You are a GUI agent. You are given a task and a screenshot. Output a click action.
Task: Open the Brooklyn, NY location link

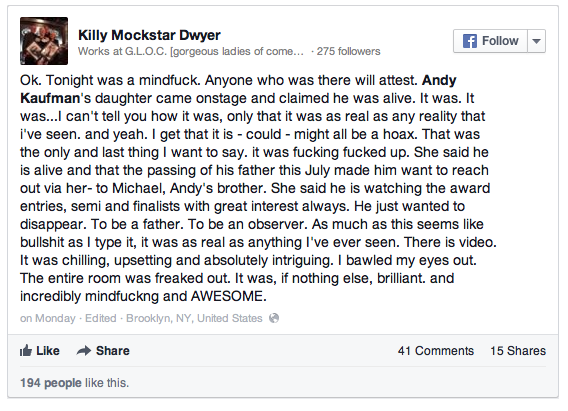194,318
